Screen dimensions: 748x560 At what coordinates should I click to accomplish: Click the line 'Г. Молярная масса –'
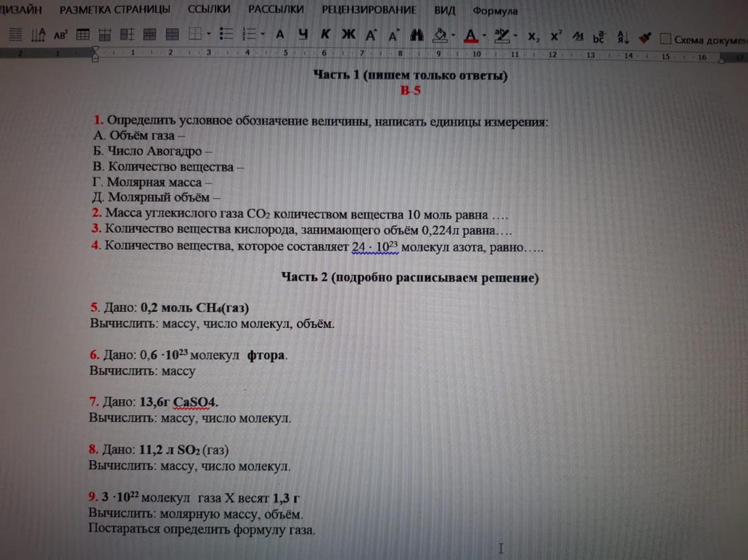click(x=152, y=182)
